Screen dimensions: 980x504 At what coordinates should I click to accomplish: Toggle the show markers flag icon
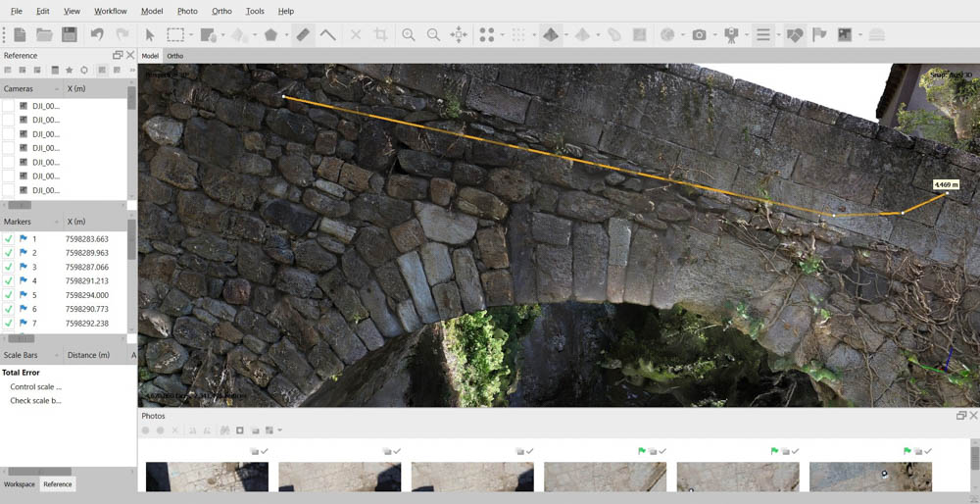(818, 35)
